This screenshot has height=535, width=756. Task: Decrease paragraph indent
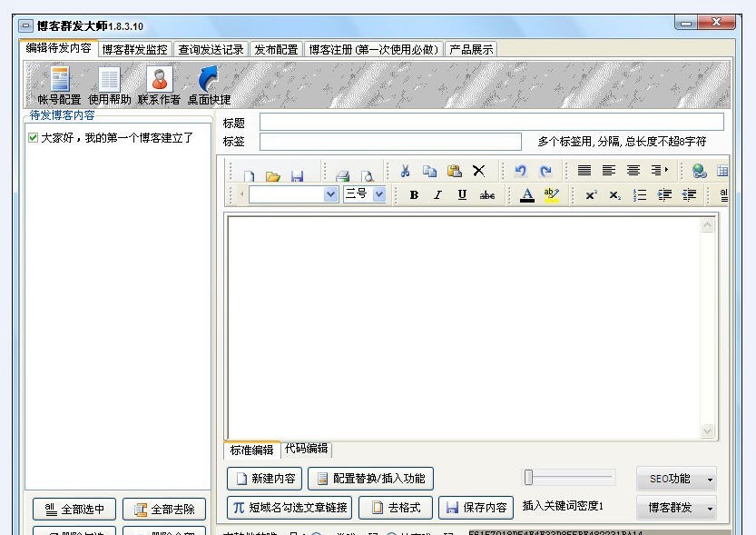click(x=689, y=195)
